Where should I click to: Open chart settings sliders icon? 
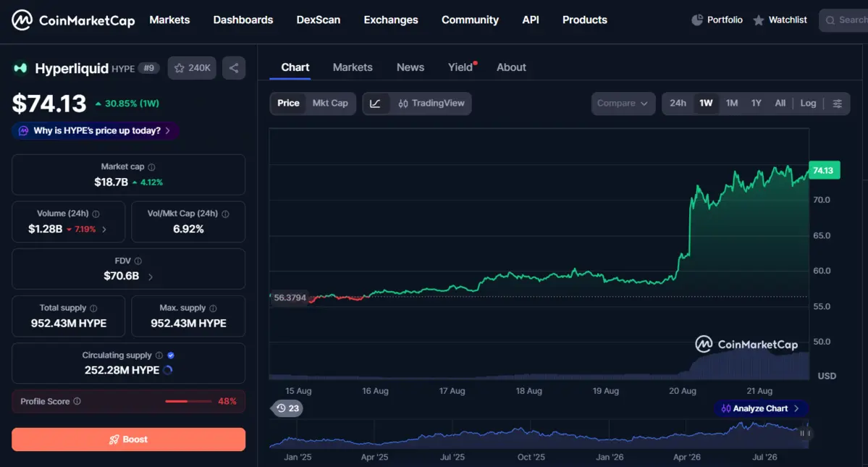(837, 104)
